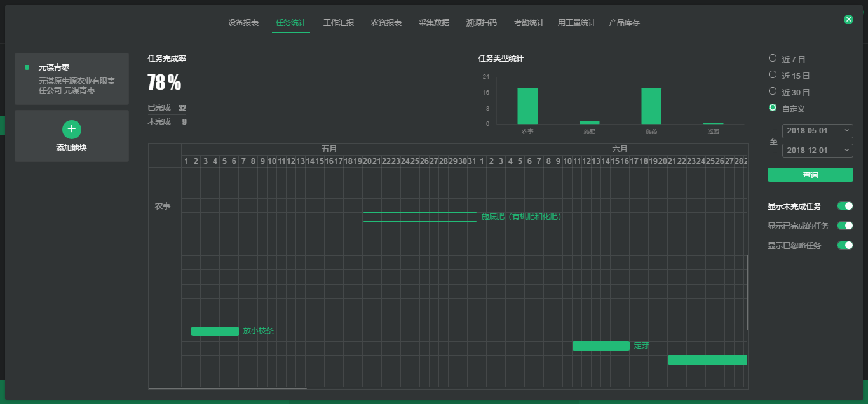Turn off 显示已忽略任务 toggle
This screenshot has height=404, width=868.
[844, 245]
